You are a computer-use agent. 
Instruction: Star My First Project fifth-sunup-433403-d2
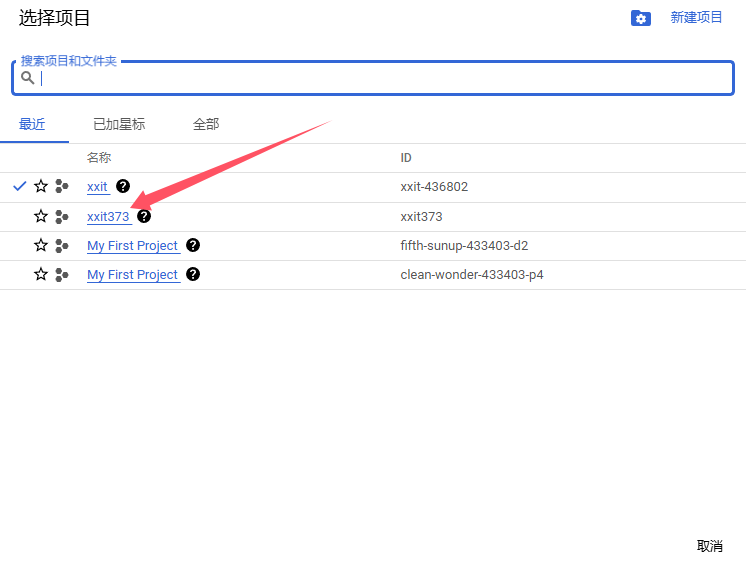(41, 246)
